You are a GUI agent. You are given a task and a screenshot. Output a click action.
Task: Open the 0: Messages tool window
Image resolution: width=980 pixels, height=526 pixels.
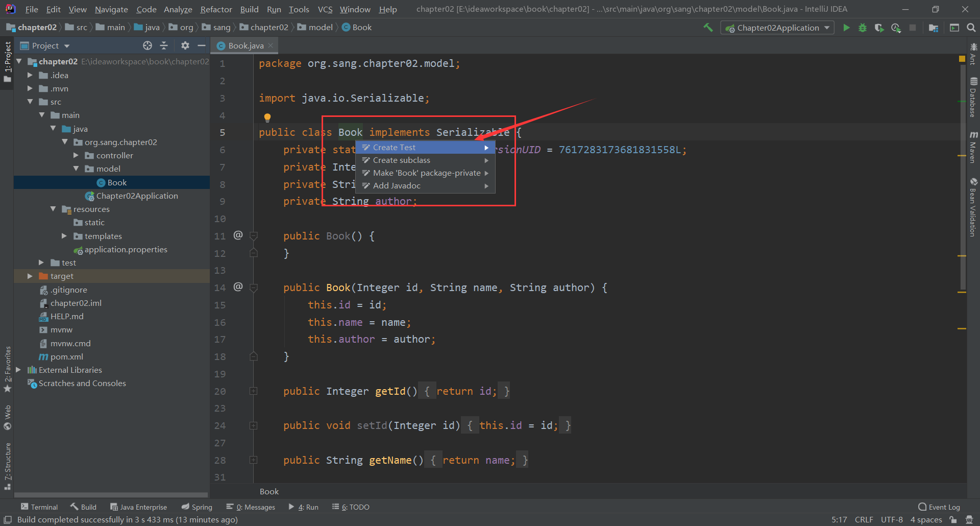click(x=251, y=507)
